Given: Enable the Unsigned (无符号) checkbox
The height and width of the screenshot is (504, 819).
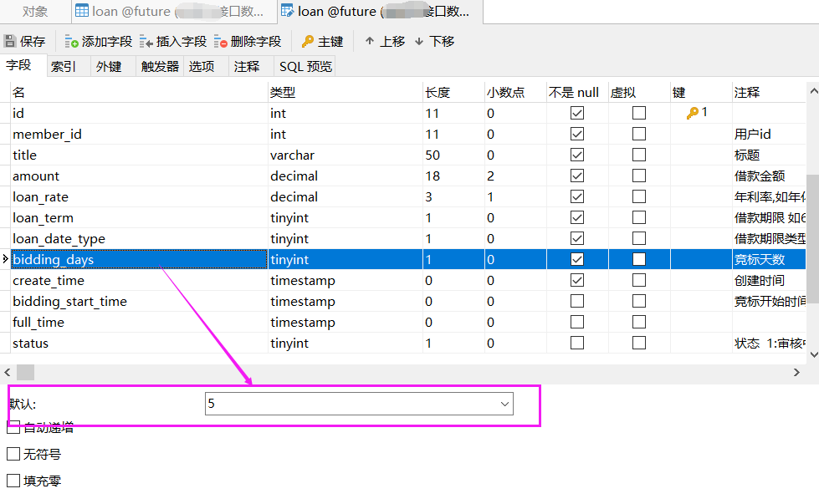Looking at the screenshot, I should pyautogui.click(x=13, y=454).
